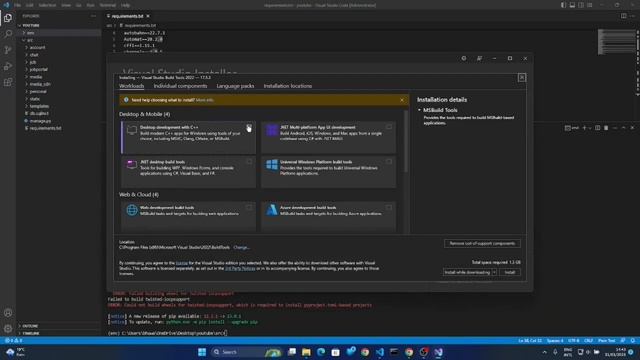Split the terminal panel
The width and height of the screenshot is (640, 360).
click(598, 128)
